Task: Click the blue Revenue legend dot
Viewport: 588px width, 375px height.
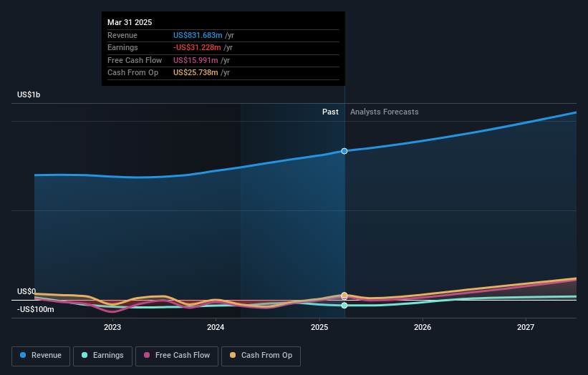Action: tap(23, 355)
